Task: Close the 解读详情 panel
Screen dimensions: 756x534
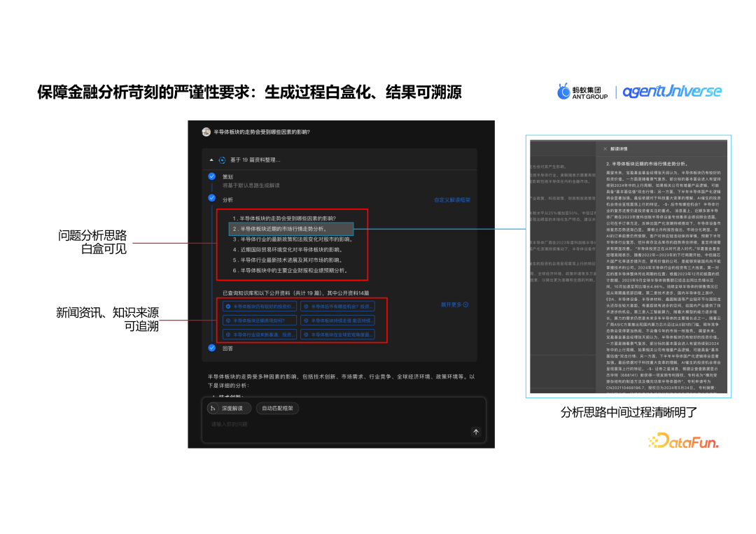Action: point(604,149)
